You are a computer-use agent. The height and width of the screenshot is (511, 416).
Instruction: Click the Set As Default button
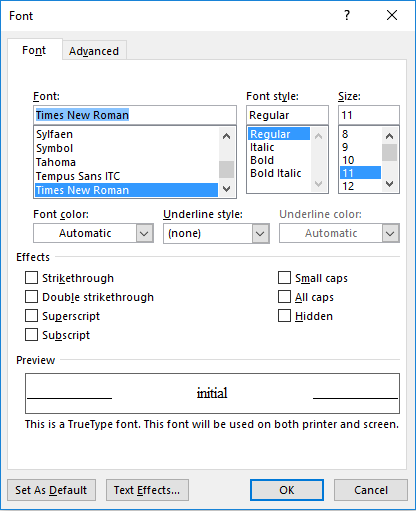coord(51,490)
